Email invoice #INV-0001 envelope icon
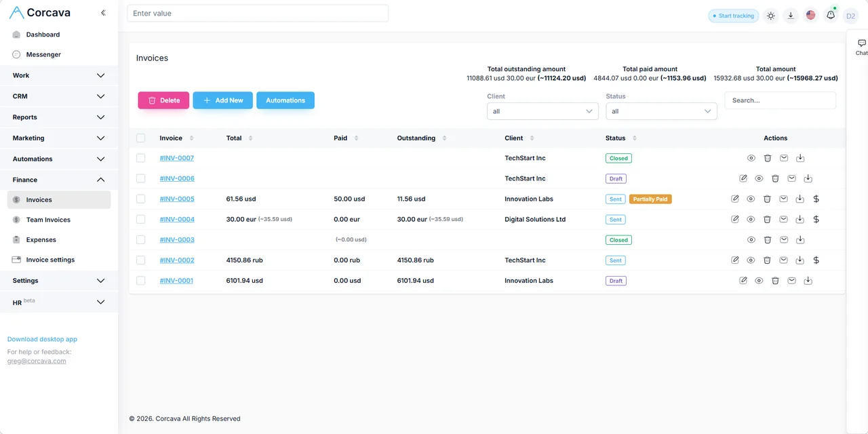The image size is (868, 434). click(x=792, y=280)
